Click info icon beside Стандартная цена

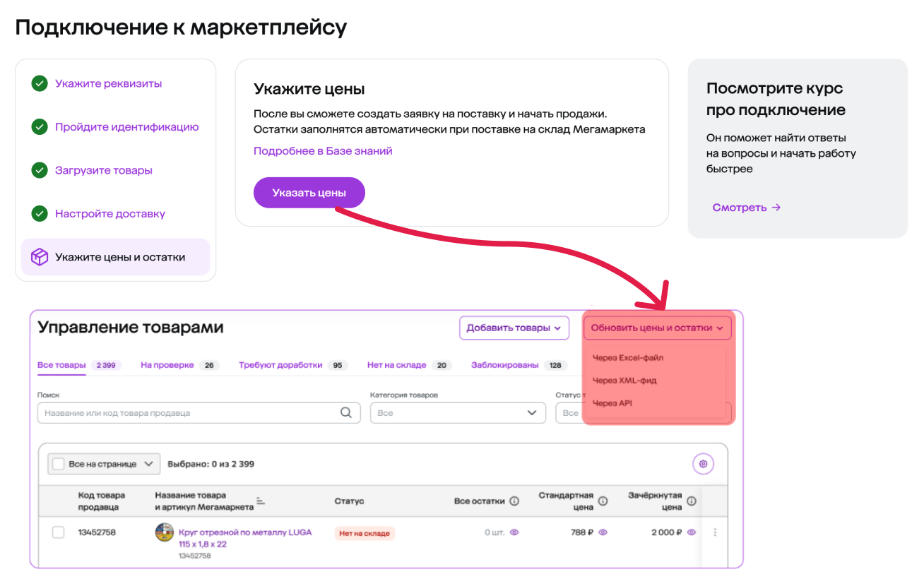coord(603,501)
